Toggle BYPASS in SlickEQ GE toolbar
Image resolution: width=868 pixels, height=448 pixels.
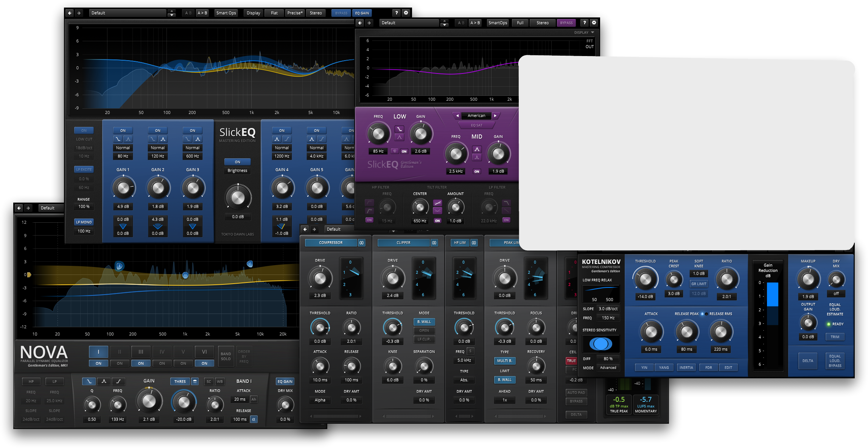pos(566,23)
